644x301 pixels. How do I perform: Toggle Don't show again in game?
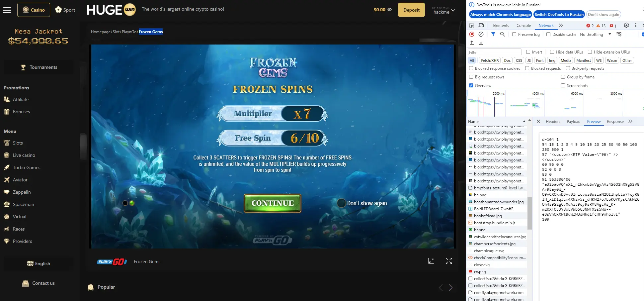[341, 203]
